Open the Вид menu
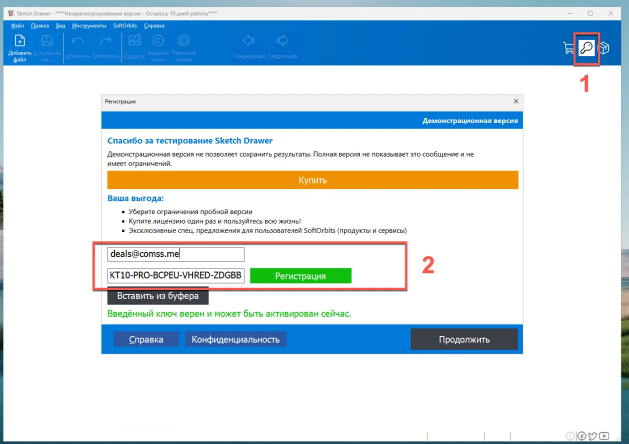The height and width of the screenshot is (444, 629). coord(60,26)
